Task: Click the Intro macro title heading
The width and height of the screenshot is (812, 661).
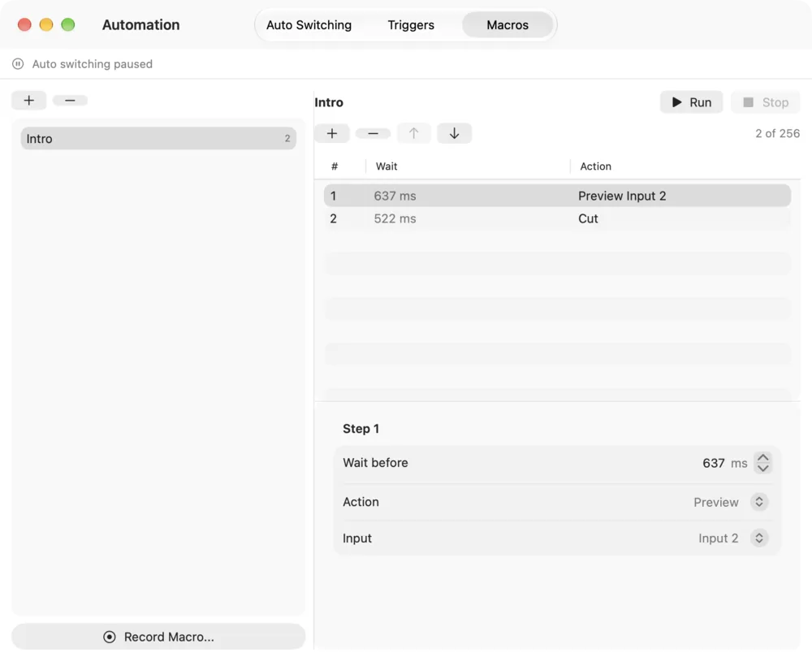Action: 329,102
